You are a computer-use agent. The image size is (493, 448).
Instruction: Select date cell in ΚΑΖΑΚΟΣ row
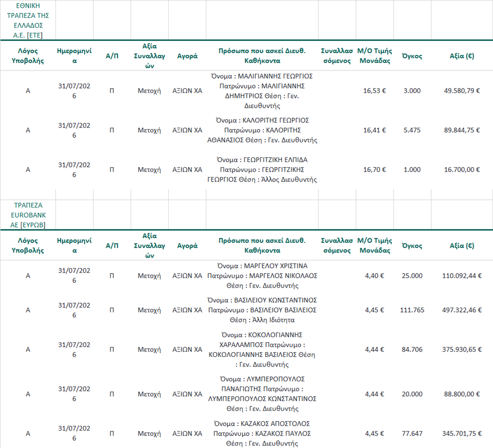[74, 434]
